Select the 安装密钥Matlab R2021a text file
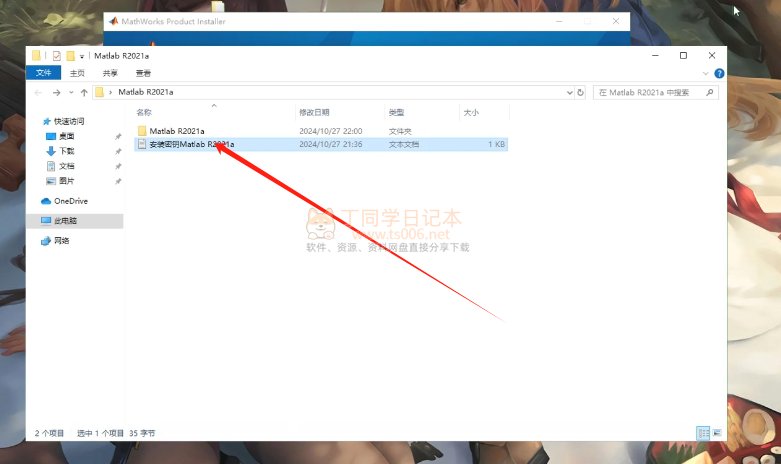781x464 pixels. [191, 145]
